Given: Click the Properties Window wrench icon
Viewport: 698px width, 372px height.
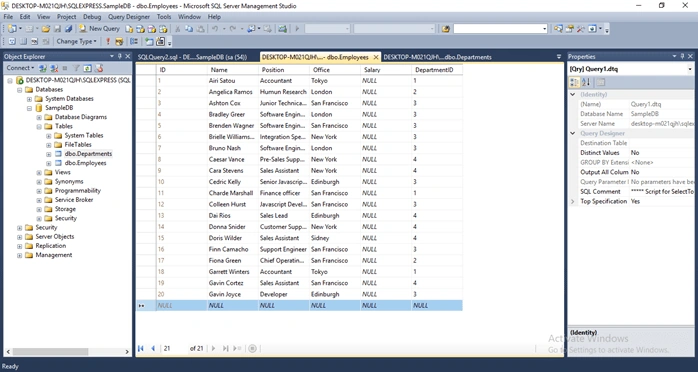Looking at the screenshot, I should (x=580, y=29).
